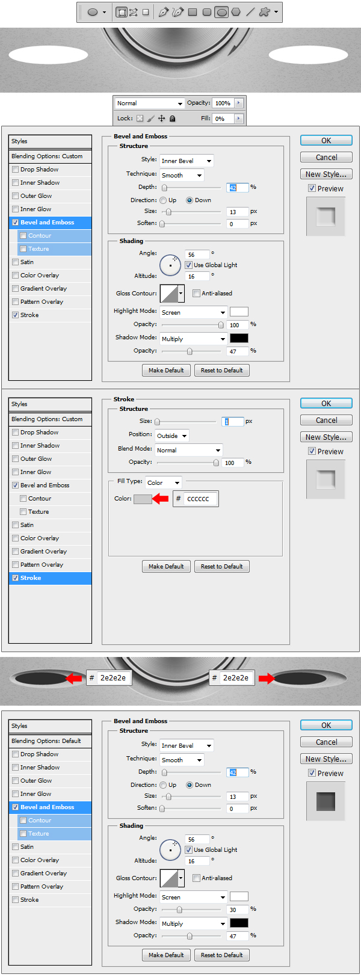Click Make Default in the Stroke dialog
Image resolution: width=361 pixels, height=980 pixels.
[166, 567]
